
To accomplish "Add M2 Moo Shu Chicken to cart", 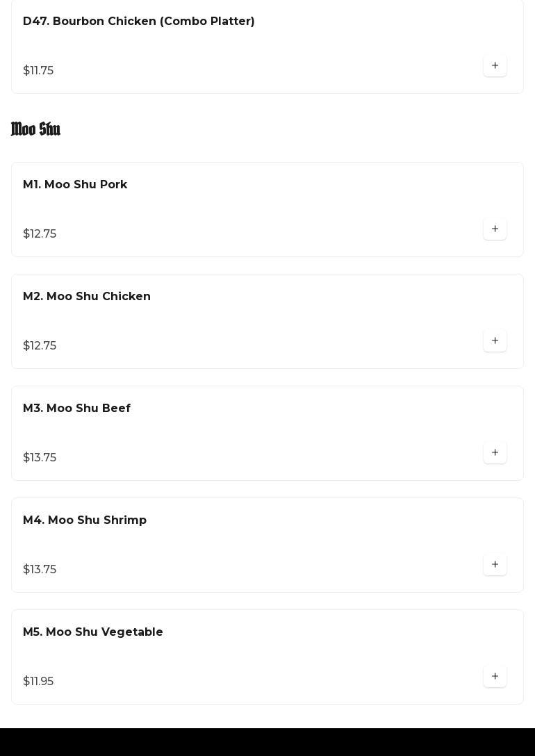I will [495, 341].
